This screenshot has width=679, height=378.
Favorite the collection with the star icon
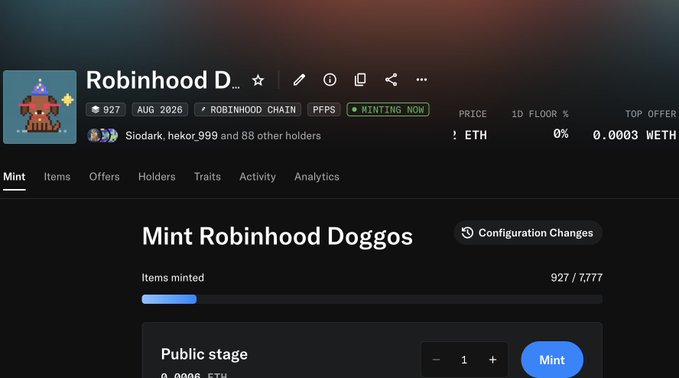coord(258,80)
